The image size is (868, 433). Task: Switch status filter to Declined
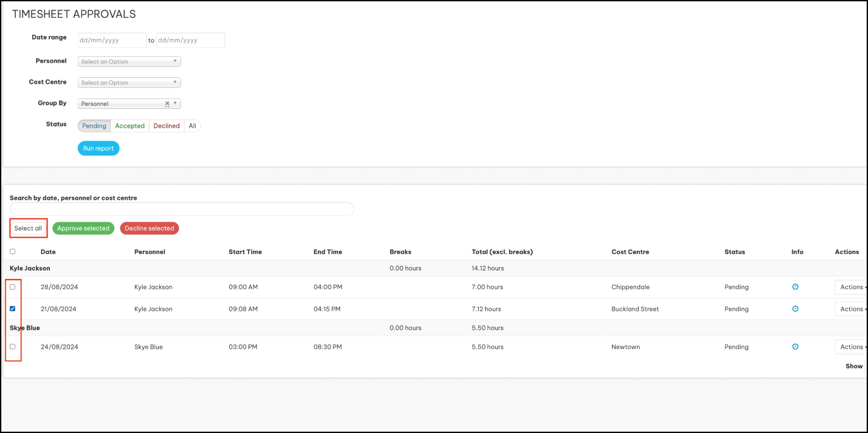[166, 126]
